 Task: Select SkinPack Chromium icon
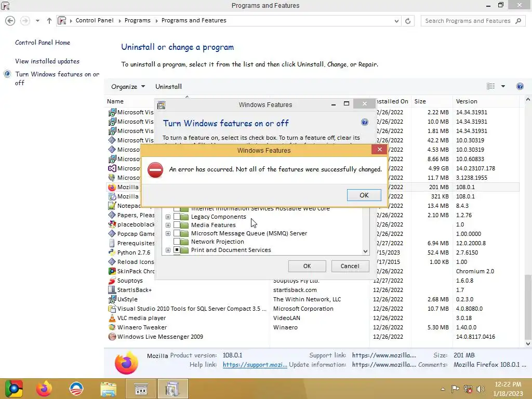112,271
